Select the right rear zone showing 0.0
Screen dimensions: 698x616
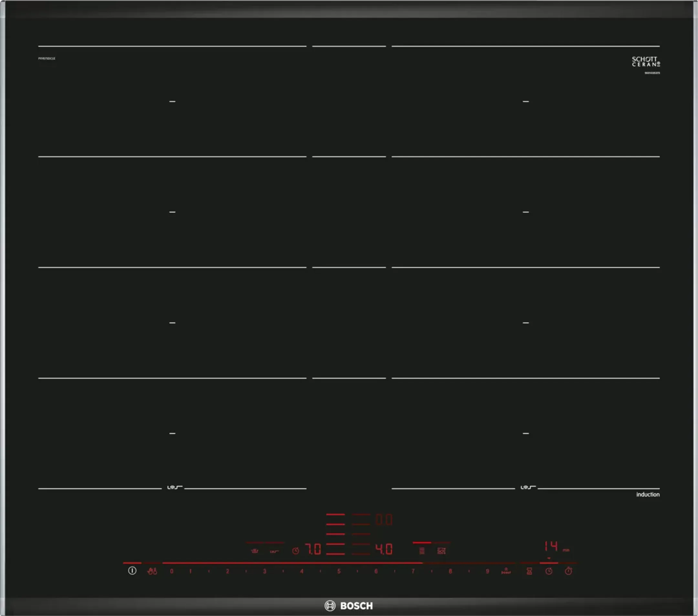pos(384,520)
